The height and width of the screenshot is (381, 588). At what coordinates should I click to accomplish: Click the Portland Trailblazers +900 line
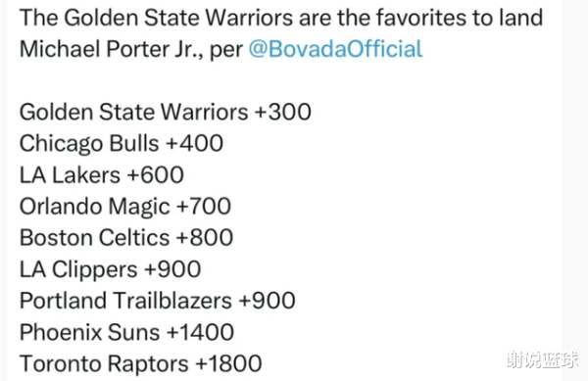158,301
